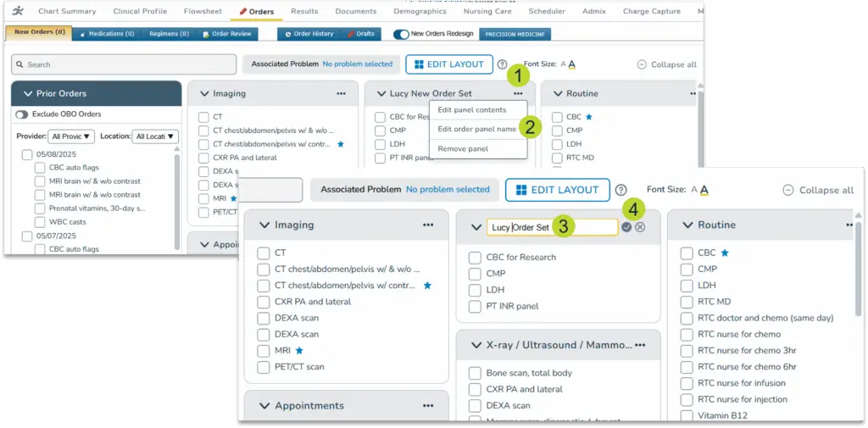
Task: Check the RTC nurse for chemo 3hr checkbox
Action: (687, 351)
